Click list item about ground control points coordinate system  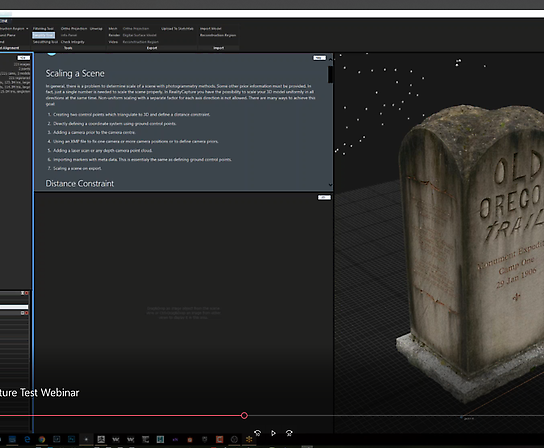point(114,124)
